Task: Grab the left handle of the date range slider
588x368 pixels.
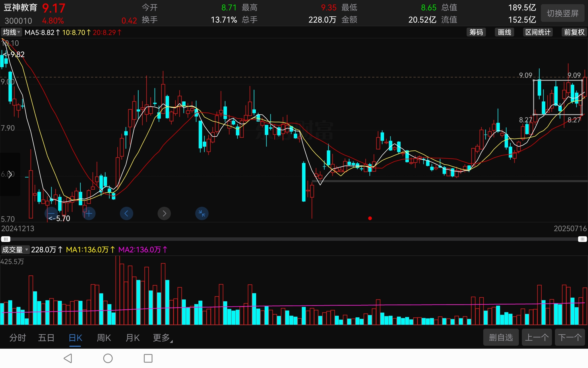Action: [x=6, y=239]
